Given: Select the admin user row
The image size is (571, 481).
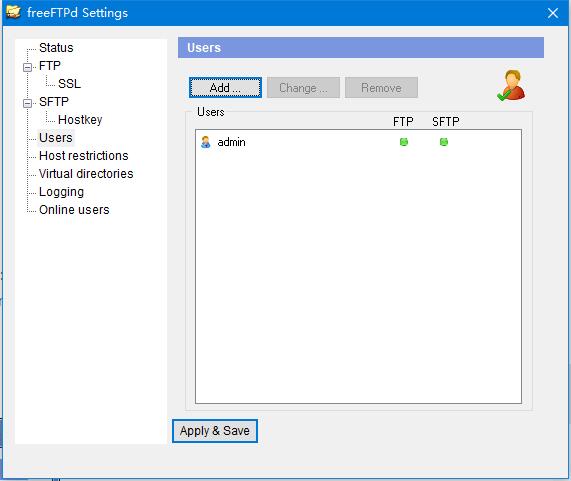Looking at the screenshot, I should 358,142.
